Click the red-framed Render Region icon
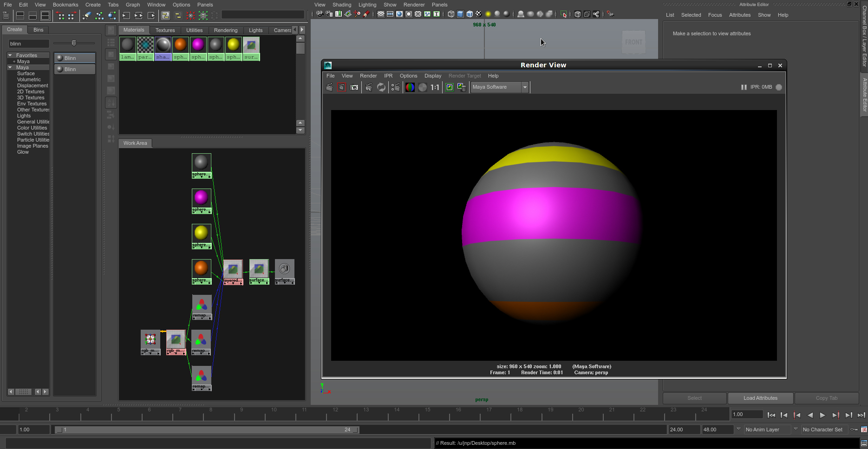Viewport: 868px width, 449px height. (341, 87)
